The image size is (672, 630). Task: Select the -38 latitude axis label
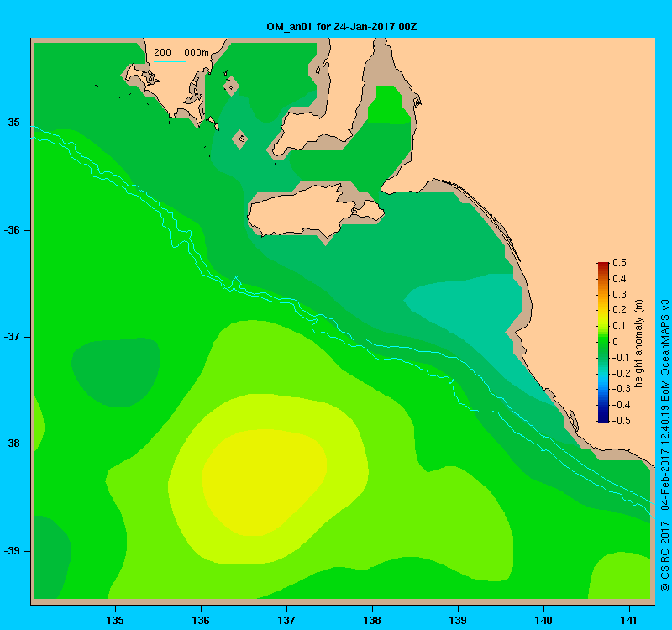(x=12, y=444)
